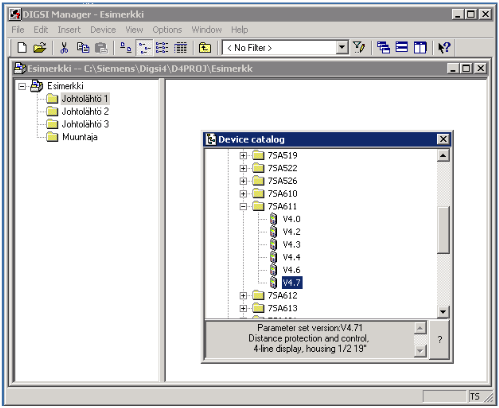
Task: Go up one level folder icon
Action: pos(205,48)
